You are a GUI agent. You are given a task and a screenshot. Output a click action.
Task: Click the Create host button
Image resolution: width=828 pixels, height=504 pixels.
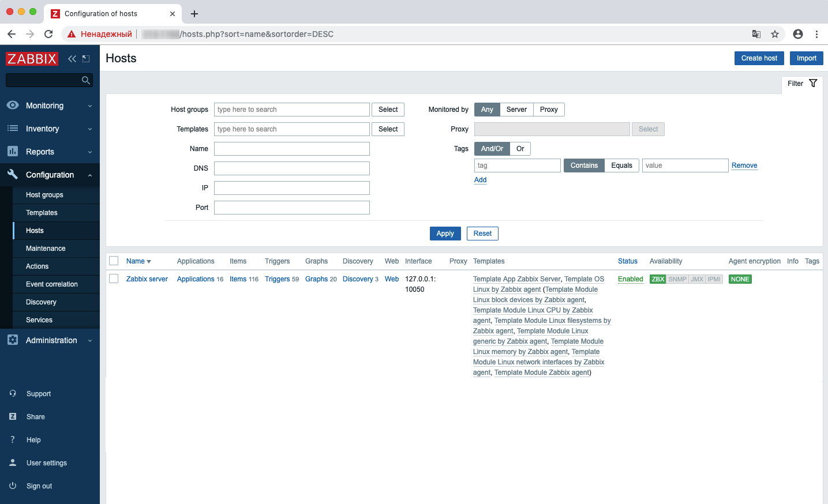click(759, 58)
